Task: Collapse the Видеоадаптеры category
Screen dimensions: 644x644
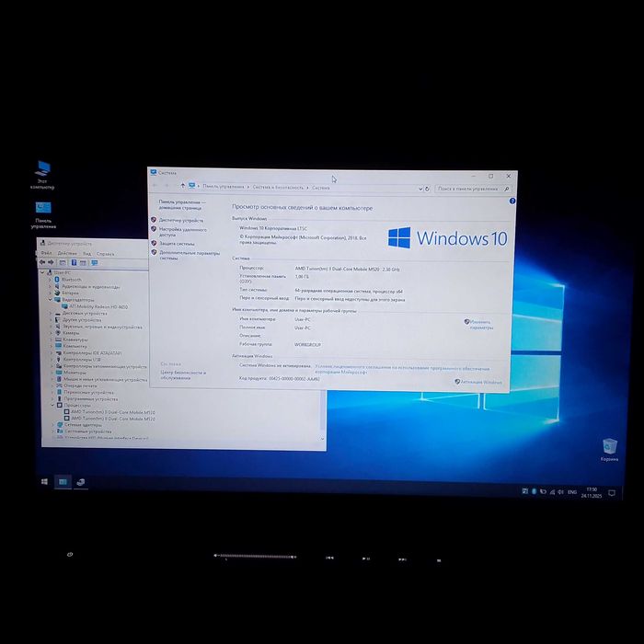Action: pyautogui.click(x=50, y=299)
